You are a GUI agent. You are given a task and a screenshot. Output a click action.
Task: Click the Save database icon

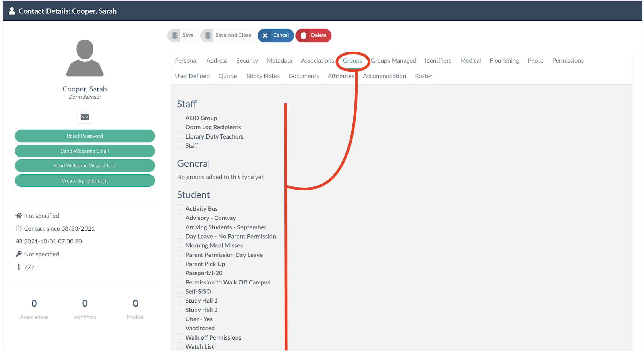pos(174,35)
